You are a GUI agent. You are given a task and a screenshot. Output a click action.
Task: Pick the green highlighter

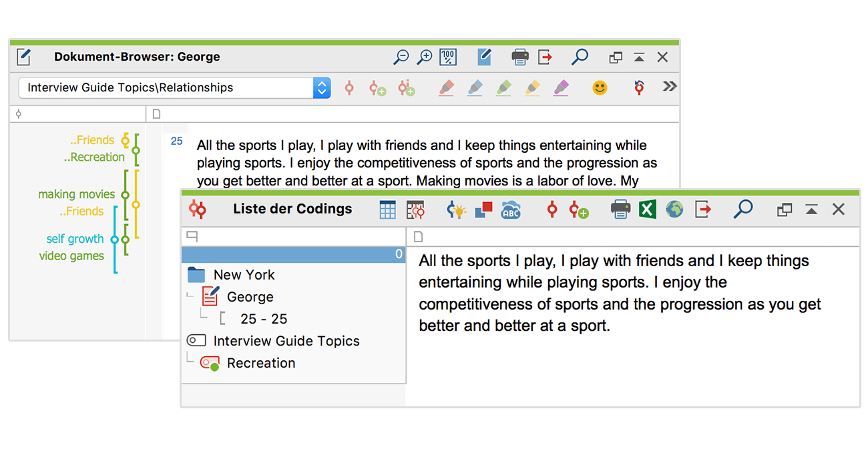click(504, 87)
